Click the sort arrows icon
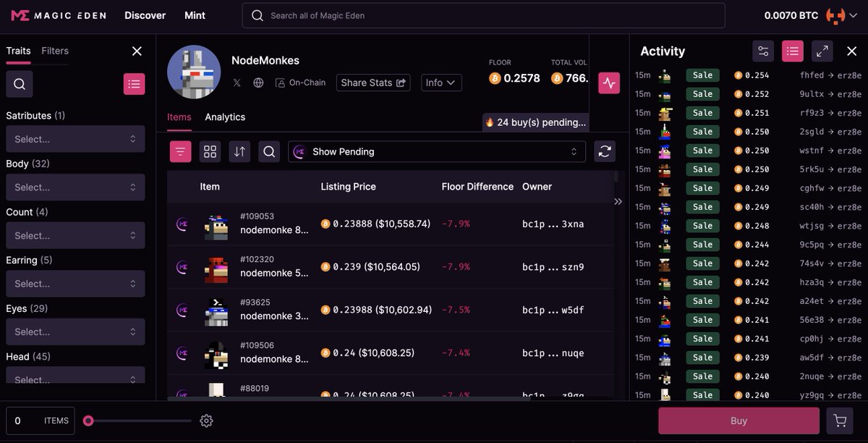This screenshot has height=443, width=868. [239, 151]
